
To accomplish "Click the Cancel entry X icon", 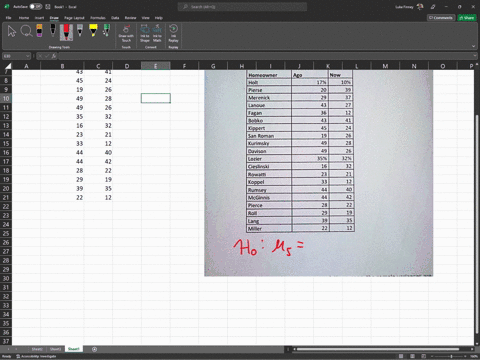I will (x=40, y=56).
